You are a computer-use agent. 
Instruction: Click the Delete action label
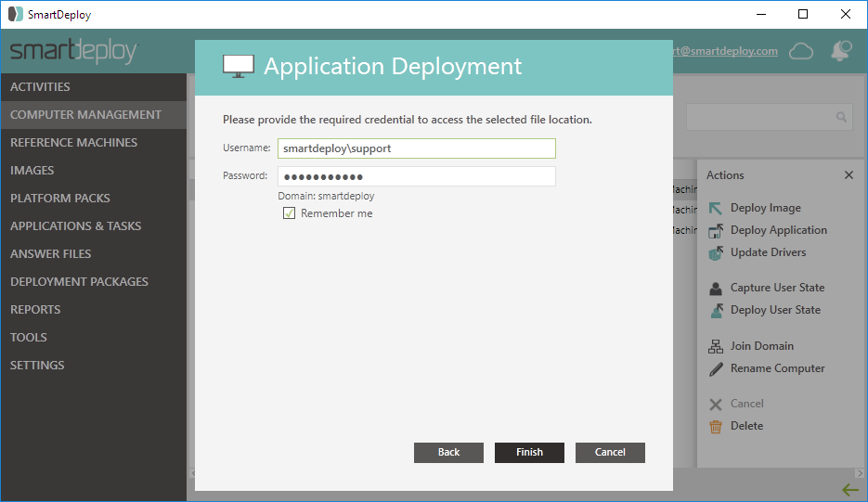click(x=746, y=426)
